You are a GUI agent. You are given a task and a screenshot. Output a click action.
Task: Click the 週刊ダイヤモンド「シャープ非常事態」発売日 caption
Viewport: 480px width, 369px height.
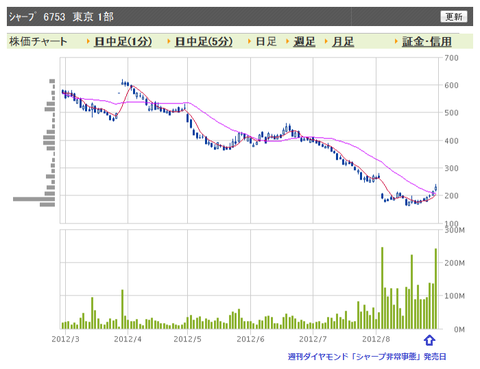367,357
